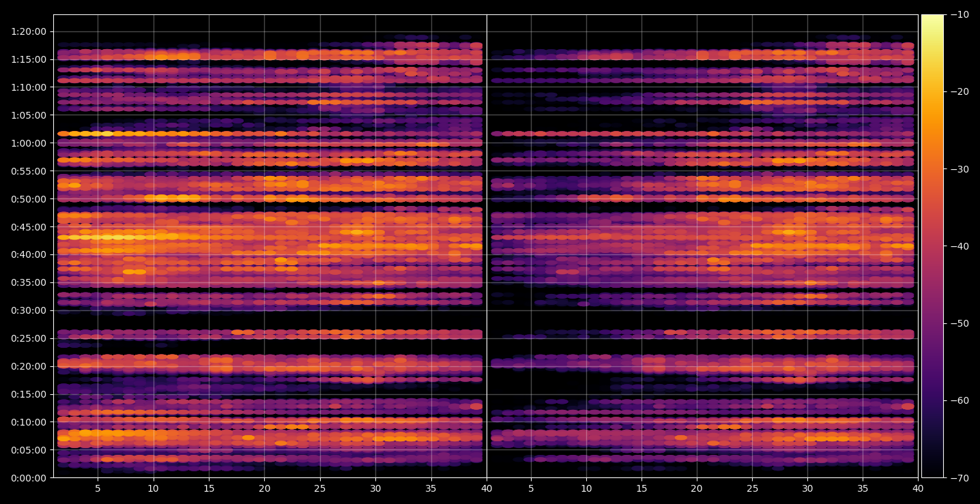The width and height of the screenshot is (980, 504).
Task: Select x-axis label 15 under left plot
Action: tap(209, 488)
